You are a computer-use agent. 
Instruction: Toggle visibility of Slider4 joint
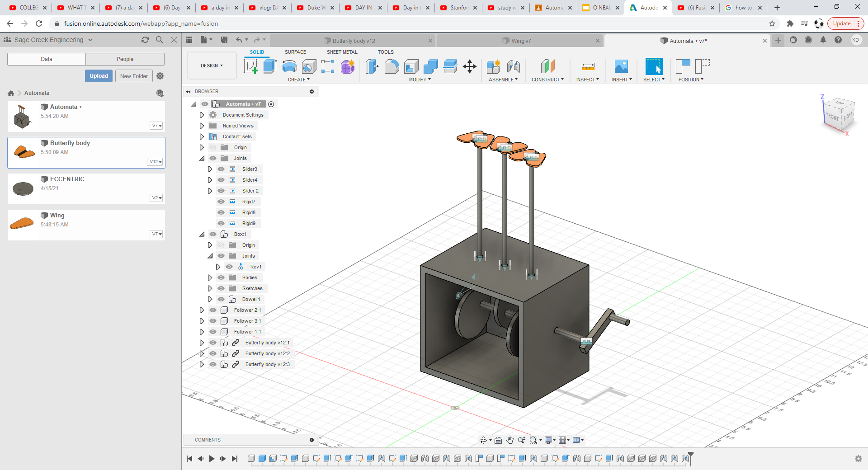click(221, 180)
